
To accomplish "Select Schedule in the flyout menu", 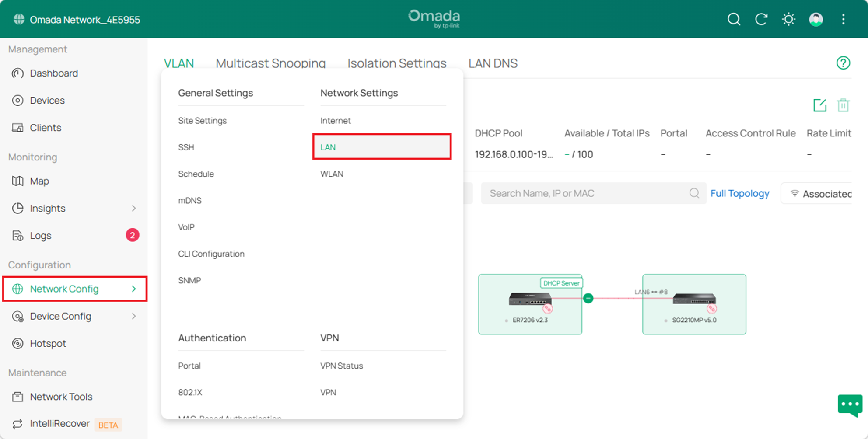I will tap(196, 174).
